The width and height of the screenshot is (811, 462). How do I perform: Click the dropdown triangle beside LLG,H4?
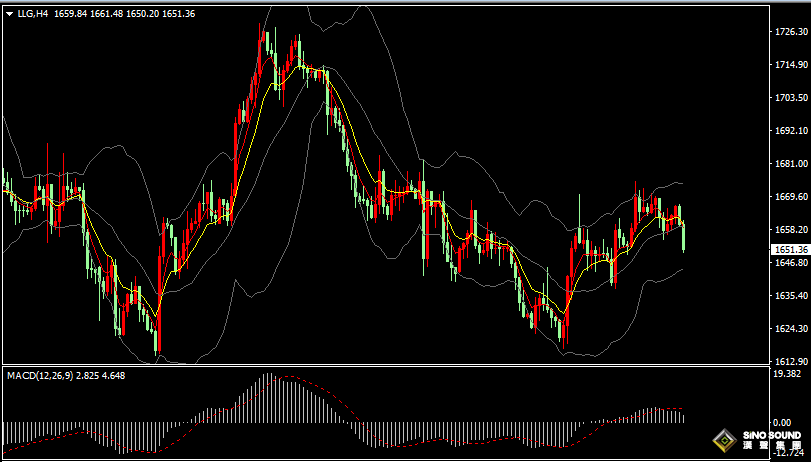[9, 14]
